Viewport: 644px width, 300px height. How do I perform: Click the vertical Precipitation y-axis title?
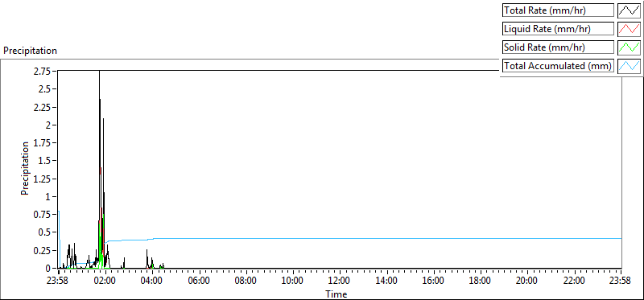pos(25,168)
